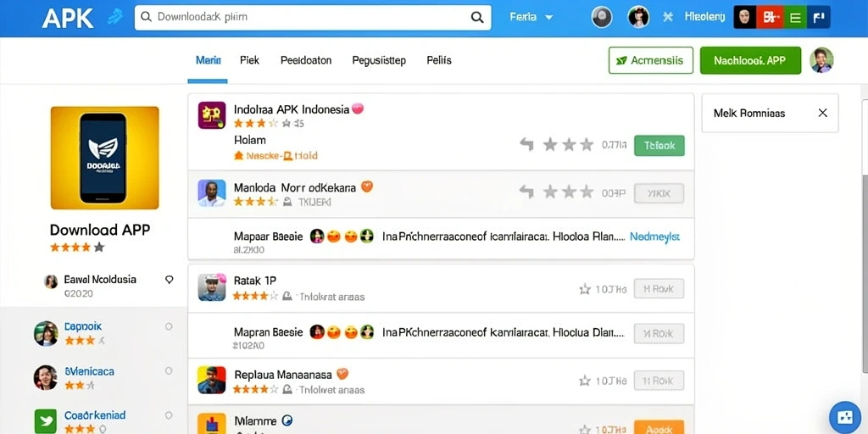Switch to the Peliis tab
This screenshot has height=434, width=868.
(x=439, y=60)
